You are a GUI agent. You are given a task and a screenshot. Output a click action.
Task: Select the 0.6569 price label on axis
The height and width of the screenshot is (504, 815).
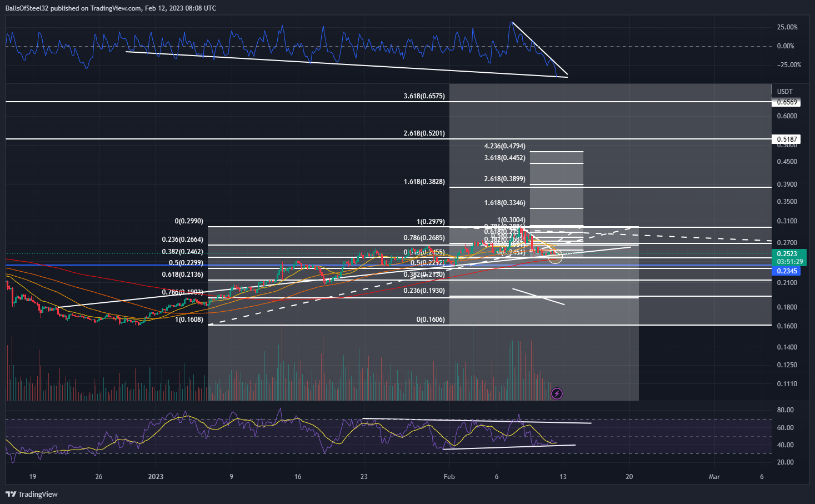787,102
